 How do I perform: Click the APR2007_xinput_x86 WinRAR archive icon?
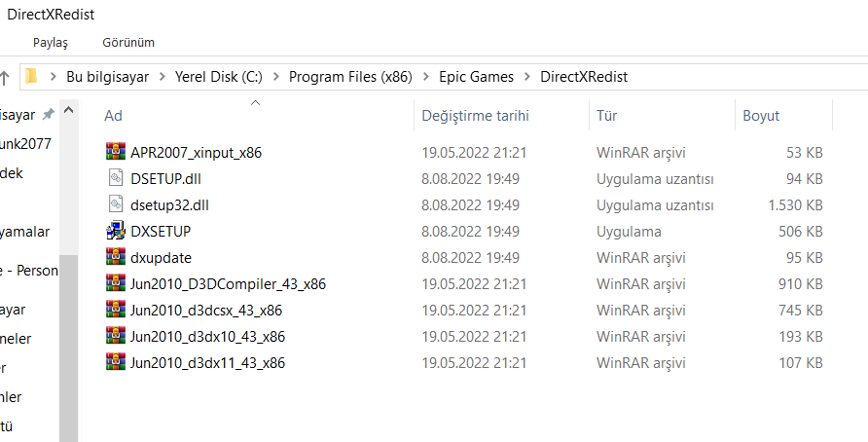[x=116, y=152]
